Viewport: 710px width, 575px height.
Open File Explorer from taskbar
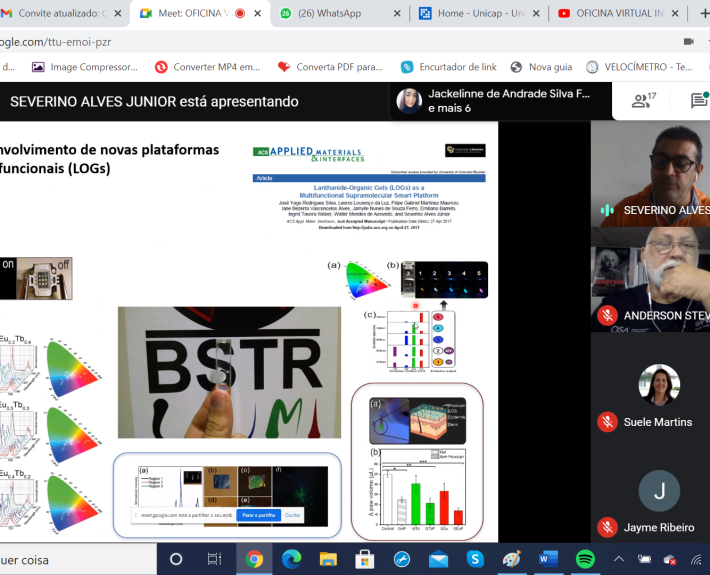click(328, 560)
